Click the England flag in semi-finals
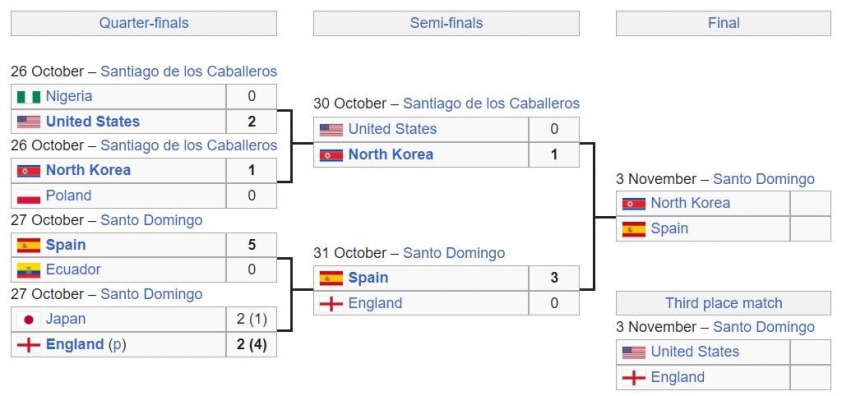842x396 pixels. coord(331,304)
